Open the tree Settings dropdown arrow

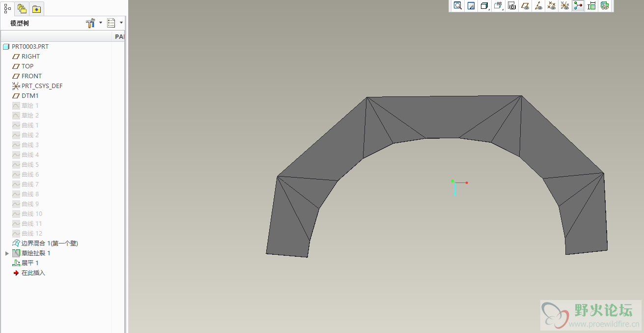click(x=101, y=23)
